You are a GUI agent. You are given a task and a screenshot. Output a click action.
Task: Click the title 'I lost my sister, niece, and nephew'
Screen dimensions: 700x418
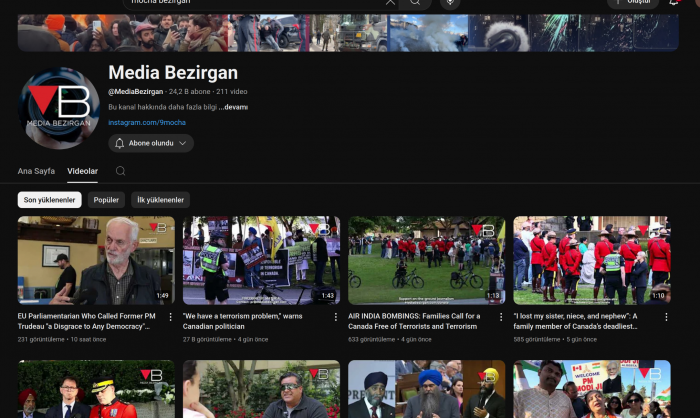tap(575, 321)
